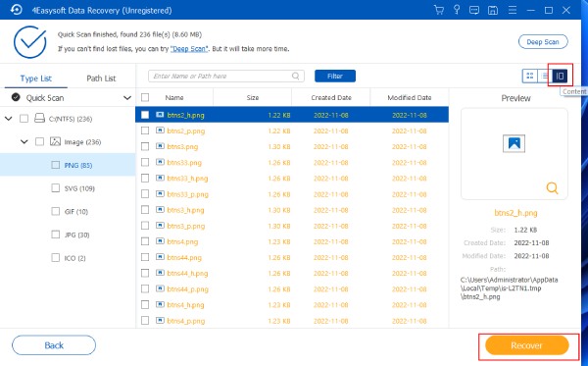Select the btns44_h.png file row

292,274
